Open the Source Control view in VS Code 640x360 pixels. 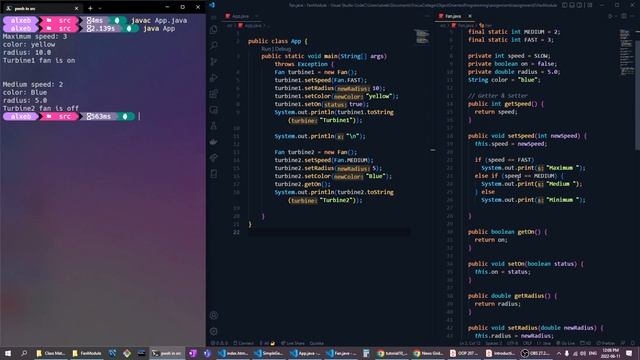(x=213, y=62)
